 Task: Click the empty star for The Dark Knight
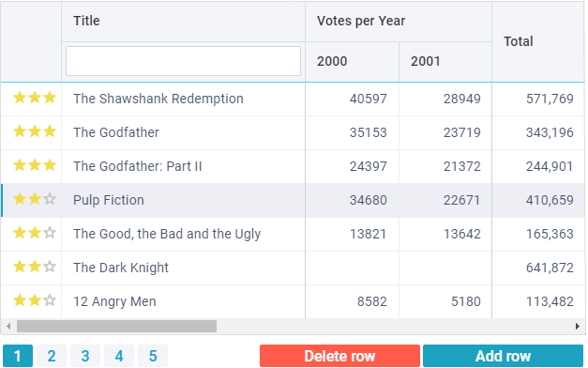tap(50, 267)
